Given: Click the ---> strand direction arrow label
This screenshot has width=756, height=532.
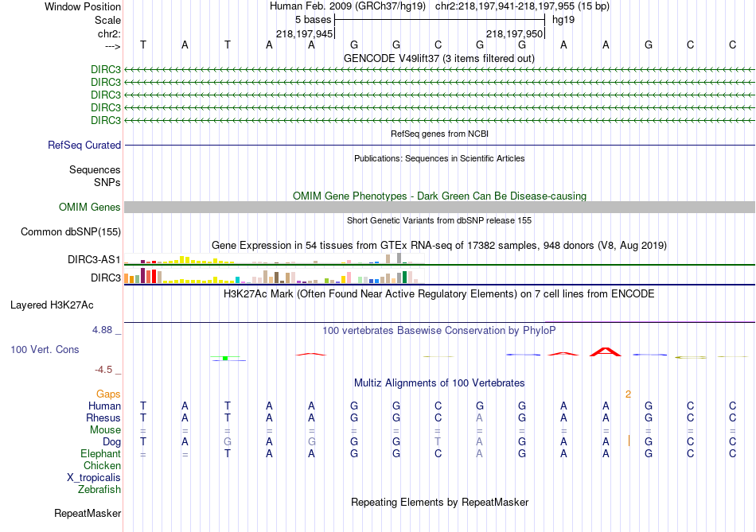Looking at the screenshot, I should (x=112, y=46).
